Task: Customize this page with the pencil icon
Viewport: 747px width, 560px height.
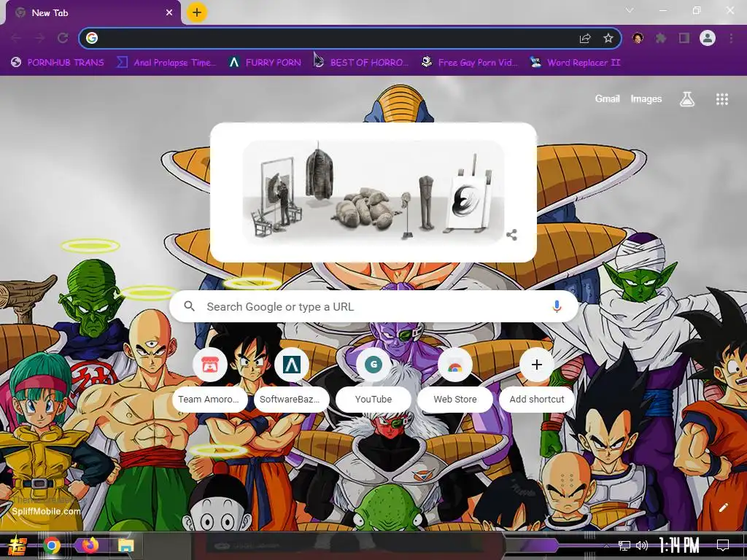Action: point(723,507)
